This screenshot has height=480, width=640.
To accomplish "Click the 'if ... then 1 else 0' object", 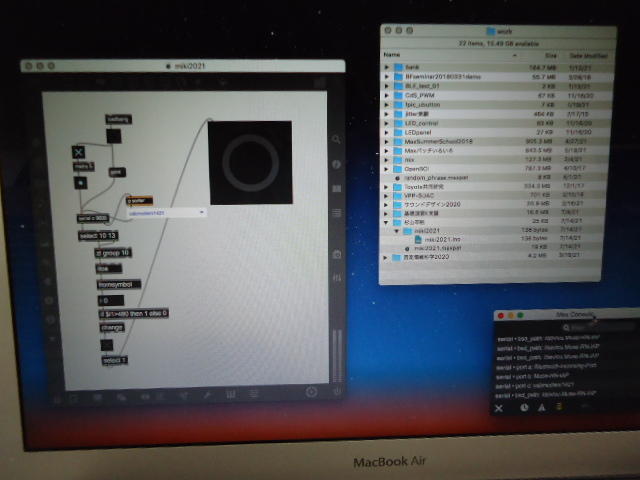I will [133, 313].
